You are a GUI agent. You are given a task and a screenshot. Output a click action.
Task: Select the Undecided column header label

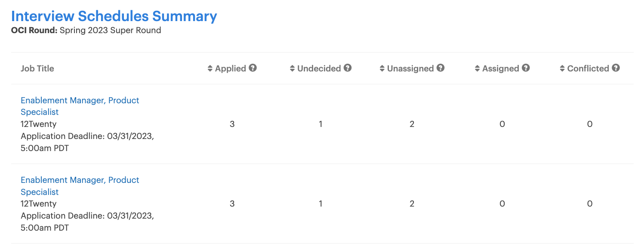coord(319,68)
